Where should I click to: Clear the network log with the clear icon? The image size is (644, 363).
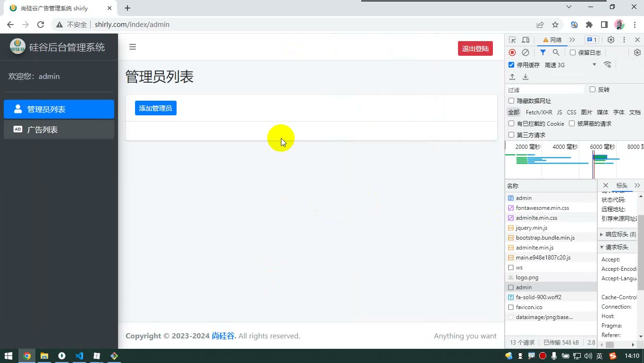[x=525, y=52]
